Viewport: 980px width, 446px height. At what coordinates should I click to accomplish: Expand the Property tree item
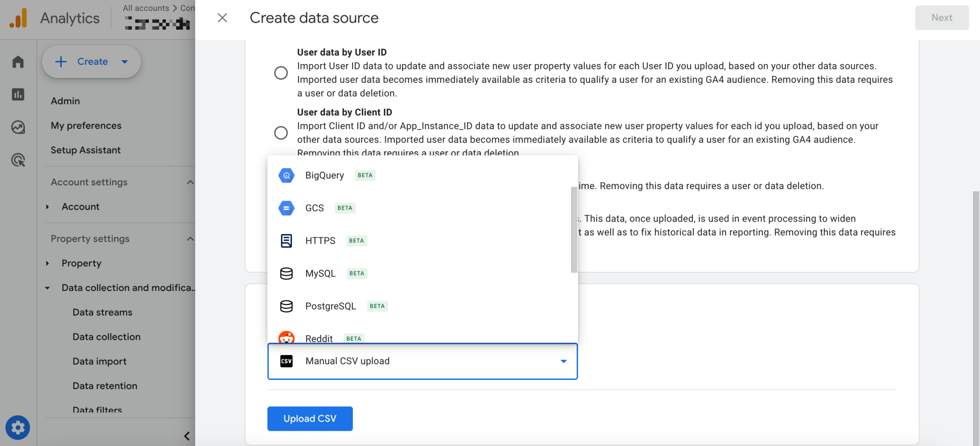[x=47, y=263]
